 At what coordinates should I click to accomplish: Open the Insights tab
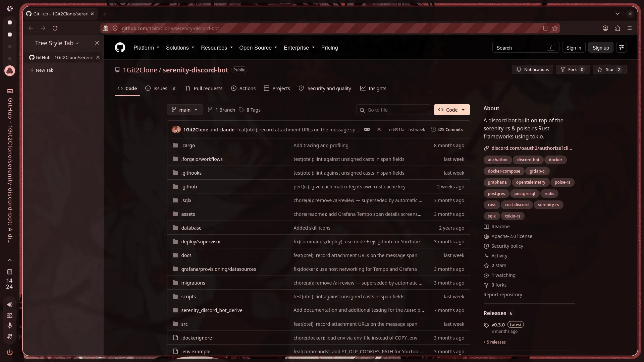(373, 88)
